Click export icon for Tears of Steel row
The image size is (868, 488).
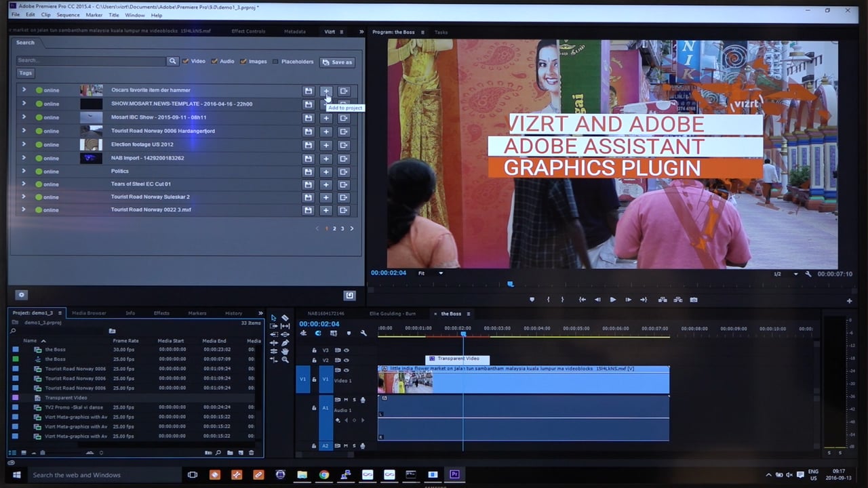pos(344,184)
